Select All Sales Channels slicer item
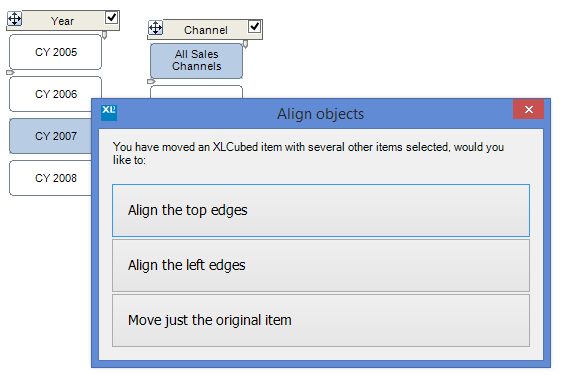Screen dimensions: 563x375 (196, 61)
